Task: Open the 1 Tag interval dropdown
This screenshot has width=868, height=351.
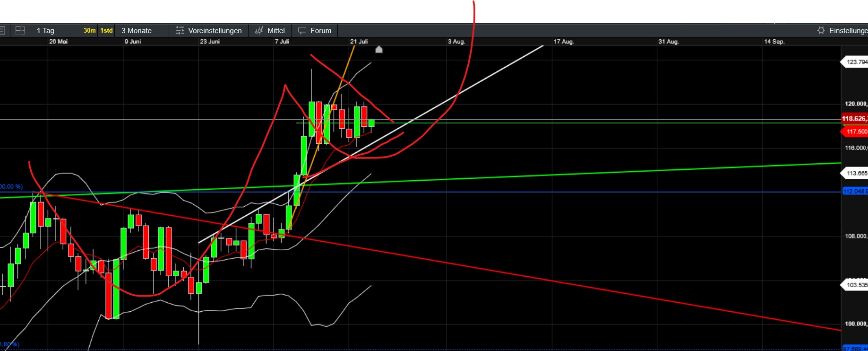Action: tap(46, 31)
